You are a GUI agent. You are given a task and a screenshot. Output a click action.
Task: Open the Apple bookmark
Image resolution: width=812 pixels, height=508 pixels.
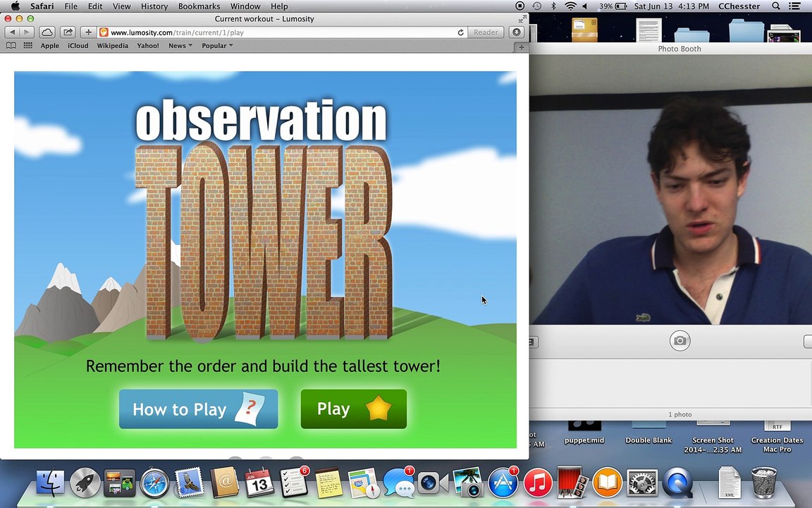[x=50, y=46]
